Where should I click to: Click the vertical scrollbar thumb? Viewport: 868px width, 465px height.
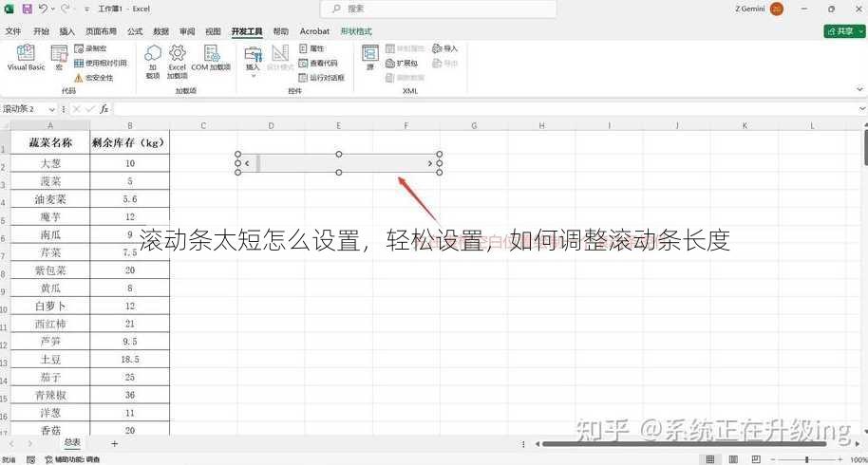pyautogui.click(x=865, y=146)
